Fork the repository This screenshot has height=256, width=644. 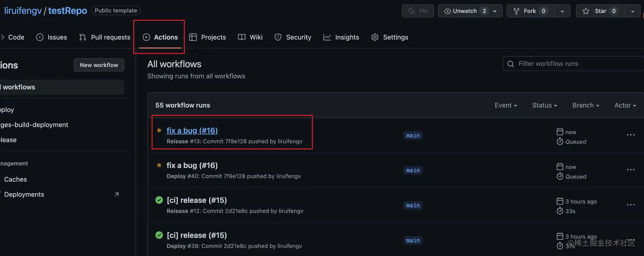530,11
